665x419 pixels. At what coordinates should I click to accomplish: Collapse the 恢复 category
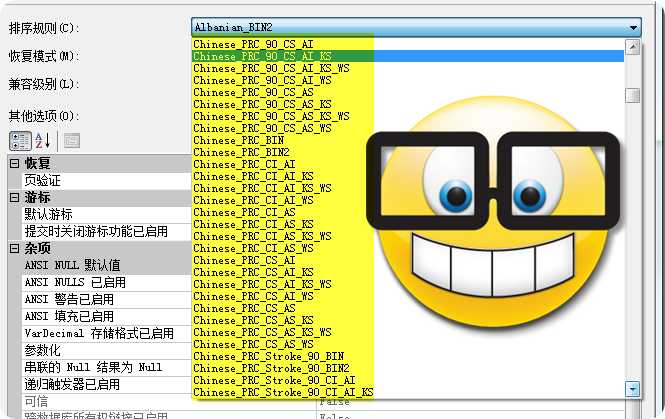click(x=14, y=163)
